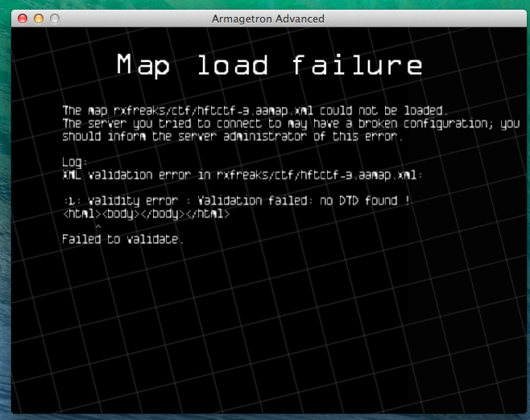Click the 'XML validation error in' line
530x420 pixels.
point(242,175)
